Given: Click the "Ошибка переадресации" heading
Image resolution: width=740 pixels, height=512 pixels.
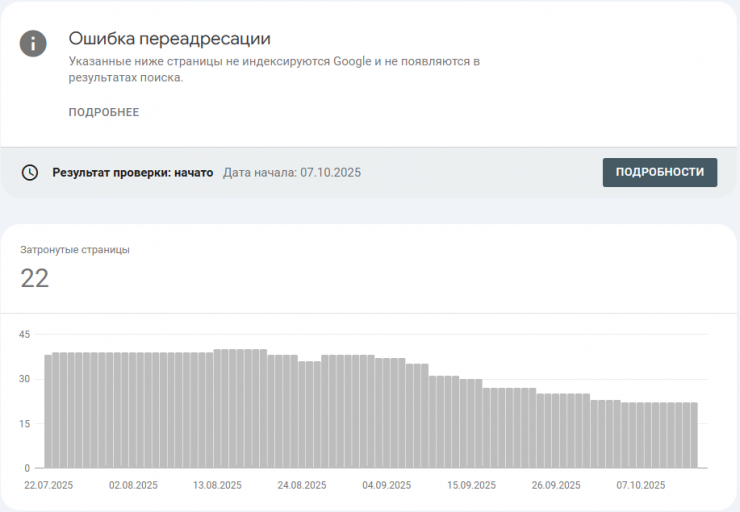Looking at the screenshot, I should [x=170, y=39].
